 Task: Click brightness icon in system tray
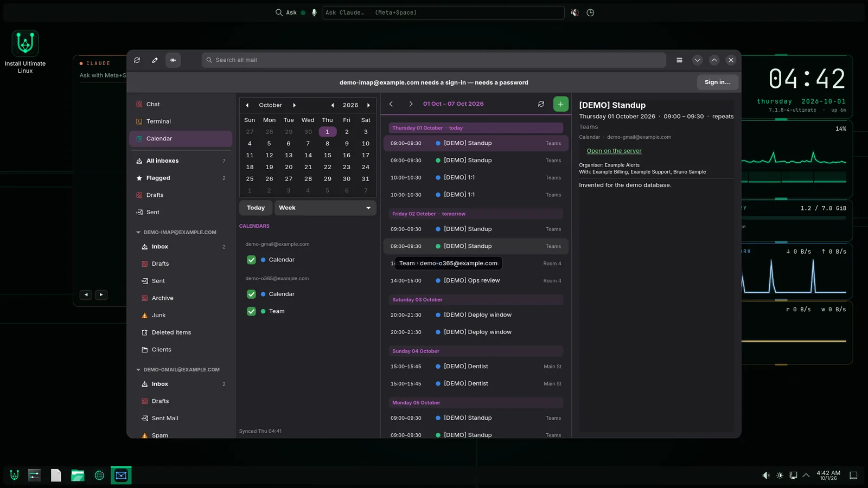pyautogui.click(x=780, y=476)
